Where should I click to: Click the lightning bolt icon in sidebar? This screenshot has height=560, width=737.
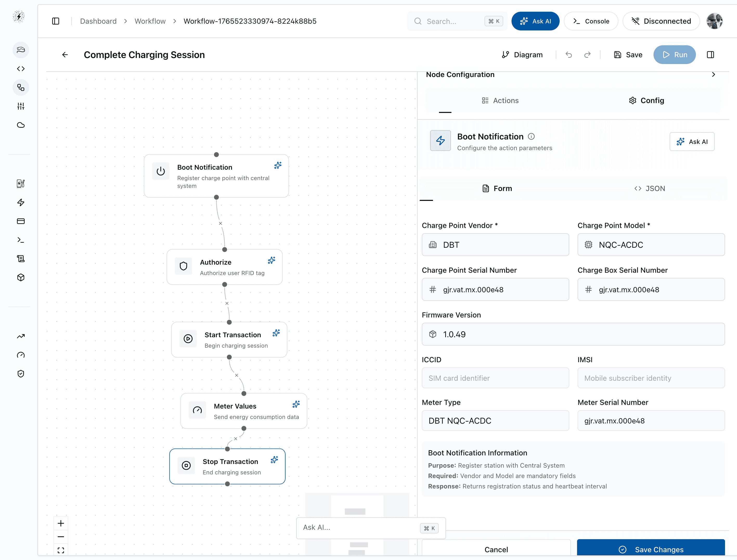(21, 202)
